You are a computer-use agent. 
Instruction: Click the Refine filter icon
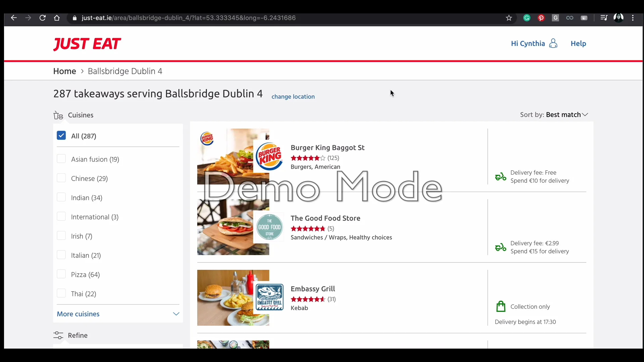[58, 336]
